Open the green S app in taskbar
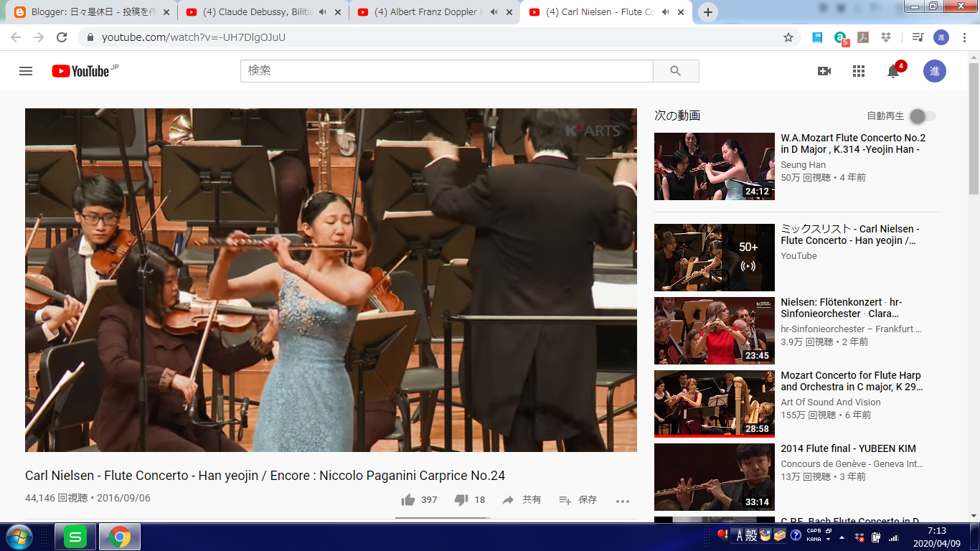The image size is (980, 551). (x=75, y=537)
